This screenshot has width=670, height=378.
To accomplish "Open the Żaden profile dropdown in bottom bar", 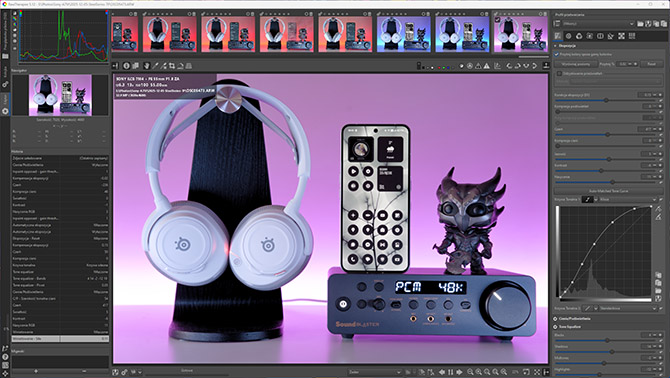I will tap(375, 372).
